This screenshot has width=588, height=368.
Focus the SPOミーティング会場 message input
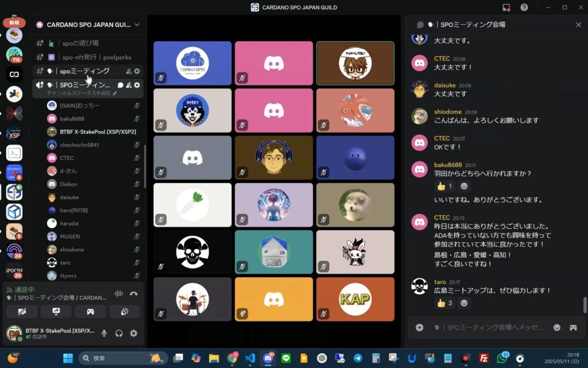coord(494,328)
